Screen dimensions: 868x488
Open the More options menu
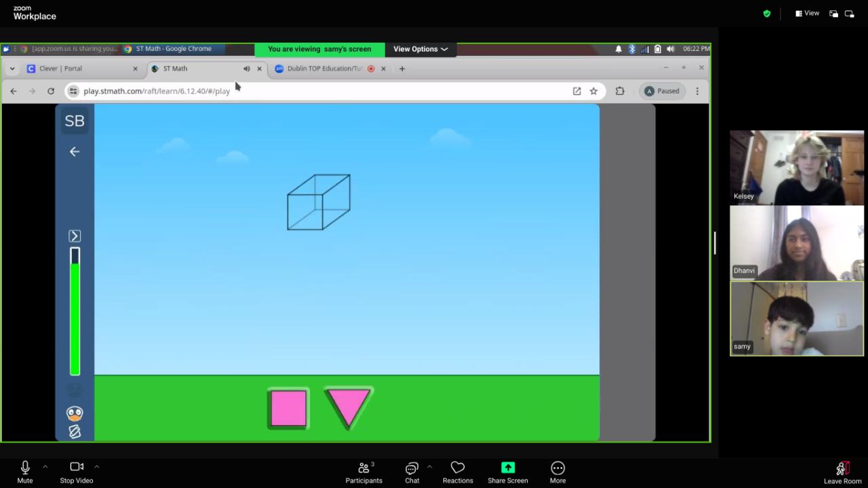pyautogui.click(x=557, y=472)
